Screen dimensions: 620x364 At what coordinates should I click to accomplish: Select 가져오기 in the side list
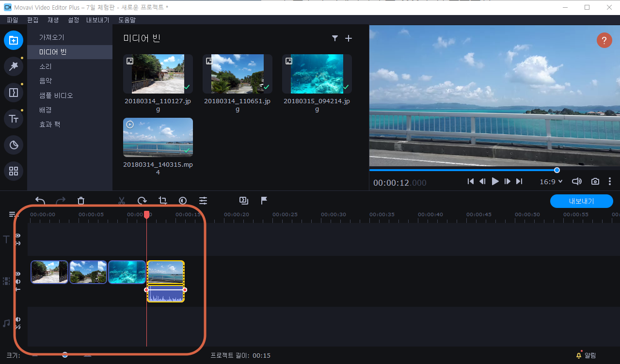pos(70,37)
